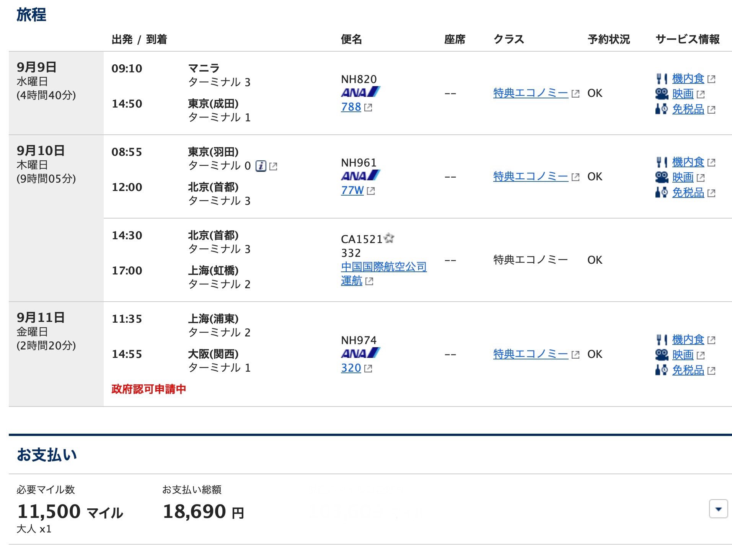
Task: Click duty-free bottle icon in NH961 row
Action: [x=662, y=193]
